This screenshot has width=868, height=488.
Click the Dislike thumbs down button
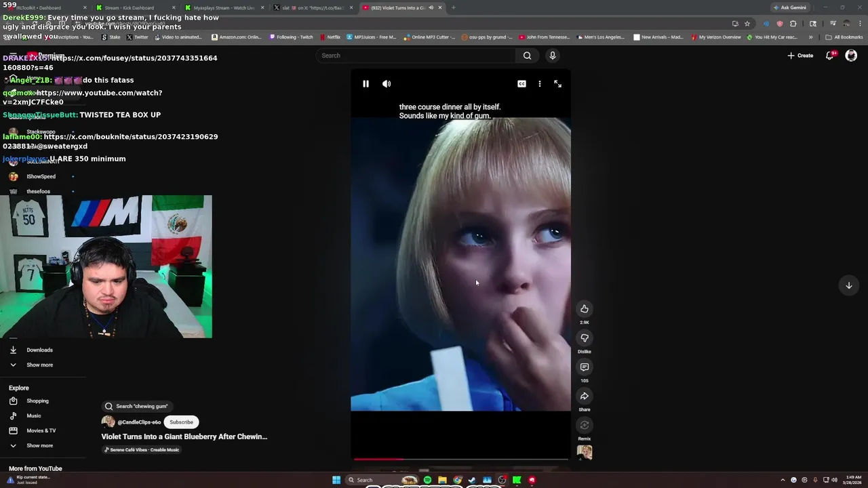(x=585, y=338)
